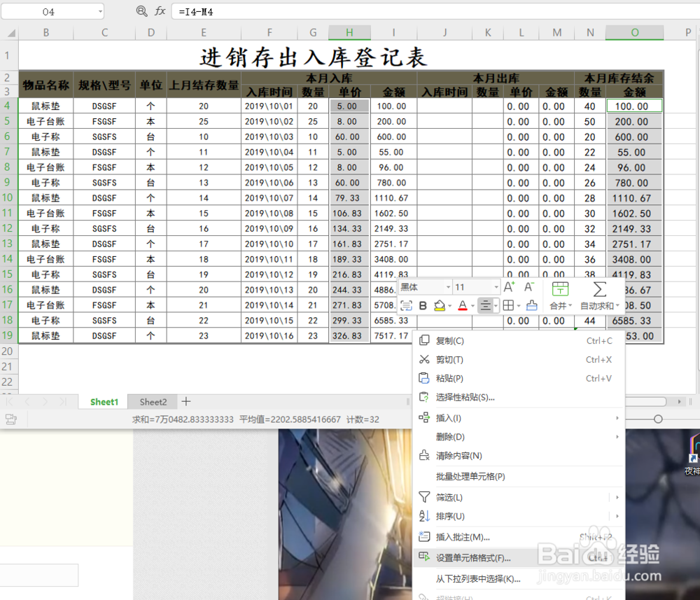Image resolution: width=700 pixels, height=600 pixels.
Task: Toggle bold formatting in mini toolbar
Action: click(x=423, y=305)
